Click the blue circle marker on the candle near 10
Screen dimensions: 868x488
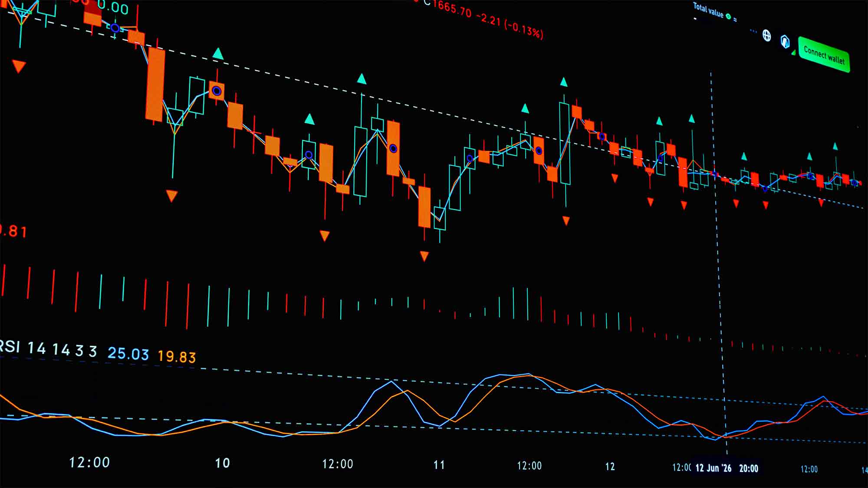click(217, 91)
